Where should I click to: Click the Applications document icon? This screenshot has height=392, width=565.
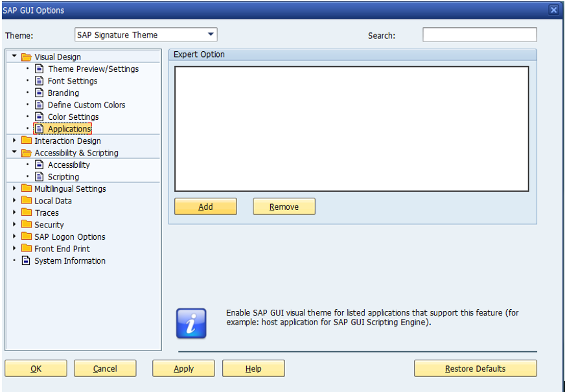(40, 129)
